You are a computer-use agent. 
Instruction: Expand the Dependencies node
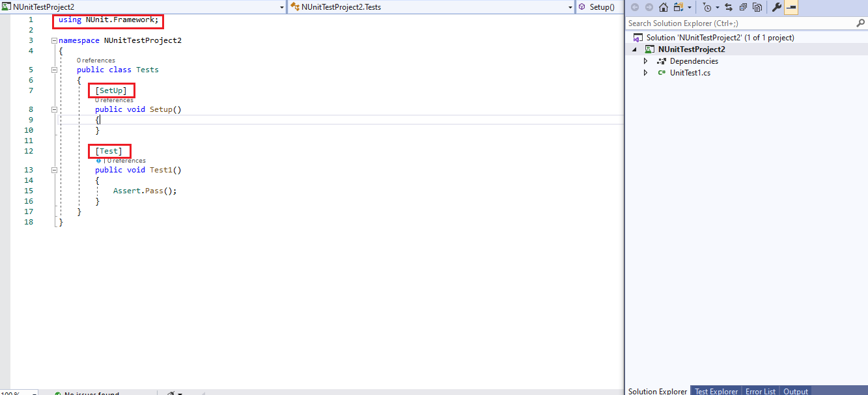click(645, 61)
